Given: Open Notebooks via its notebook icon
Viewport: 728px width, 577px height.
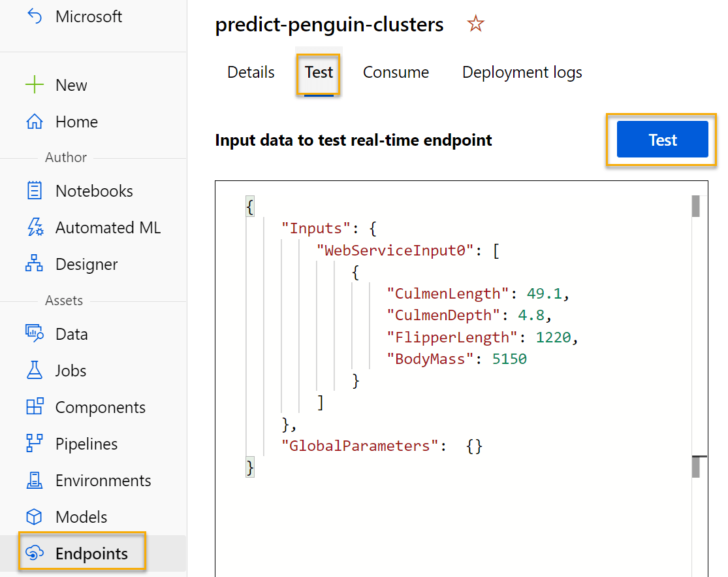Looking at the screenshot, I should 34,191.
